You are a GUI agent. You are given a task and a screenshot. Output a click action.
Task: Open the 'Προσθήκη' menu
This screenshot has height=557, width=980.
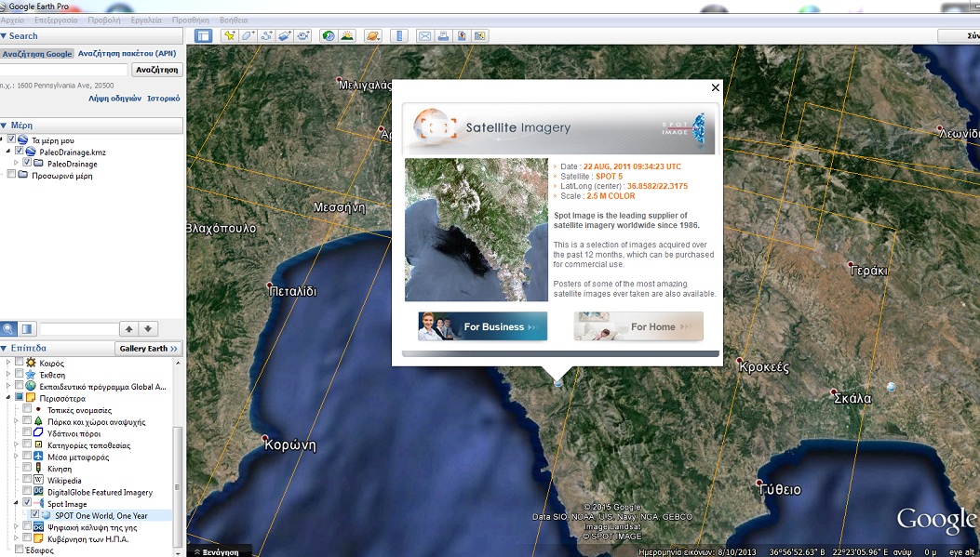tap(190, 20)
